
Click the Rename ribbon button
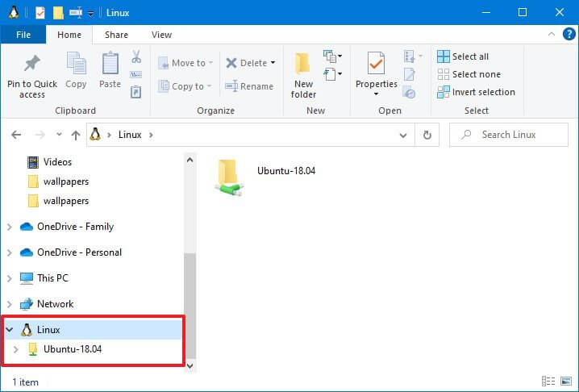[250, 86]
